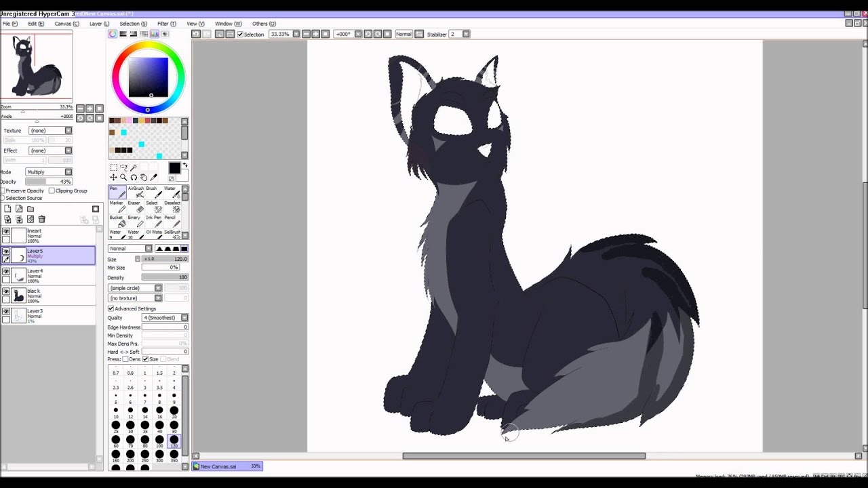Viewport: 868px width, 488px height.
Task: Open the layer Mode dropdown showing Multiply
Action: (49, 172)
